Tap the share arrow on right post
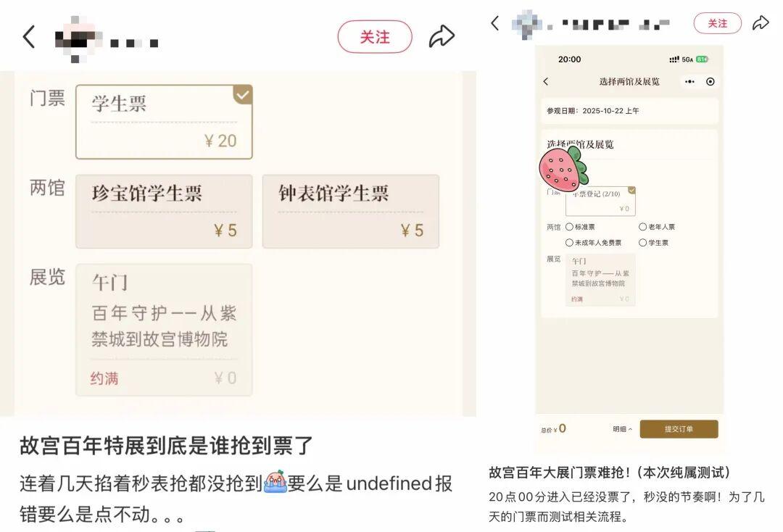This screenshot has width=783, height=532. [x=761, y=23]
